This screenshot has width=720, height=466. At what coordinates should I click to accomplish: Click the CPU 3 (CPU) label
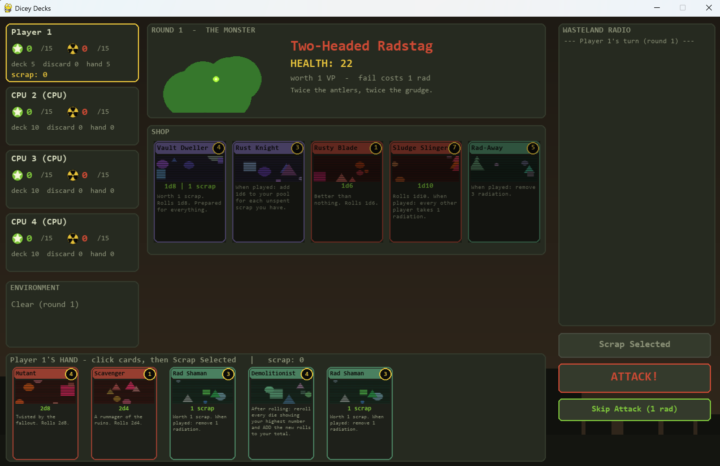[39, 159]
